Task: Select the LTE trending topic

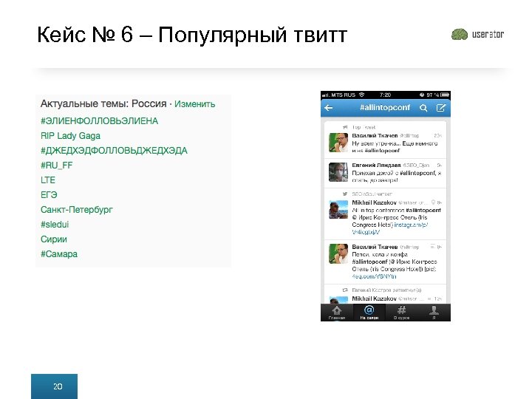Action: 48,180
